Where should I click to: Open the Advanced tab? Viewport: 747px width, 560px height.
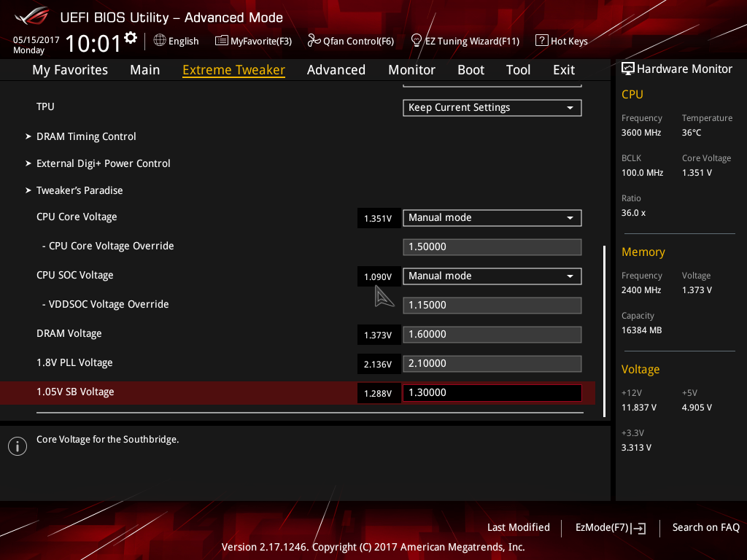336,70
